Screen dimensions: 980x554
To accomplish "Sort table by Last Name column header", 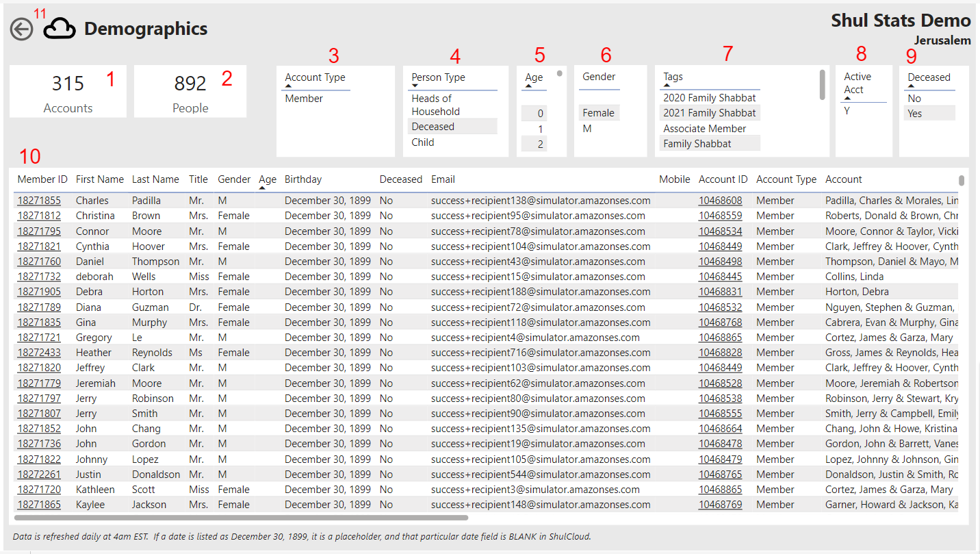I will point(155,179).
